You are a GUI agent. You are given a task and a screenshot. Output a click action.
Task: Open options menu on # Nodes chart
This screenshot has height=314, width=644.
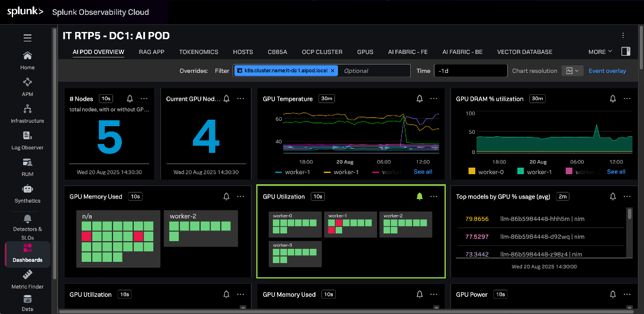(144, 98)
